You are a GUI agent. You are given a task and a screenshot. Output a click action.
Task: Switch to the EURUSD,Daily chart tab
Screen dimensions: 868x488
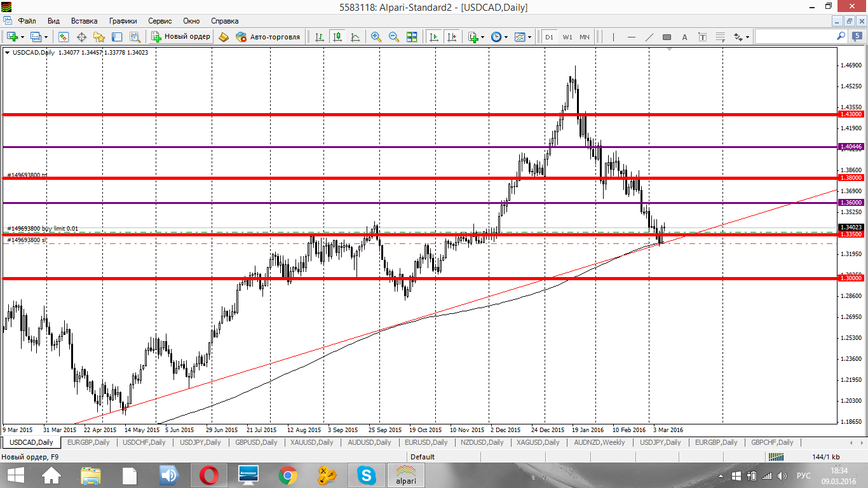pos(426,442)
